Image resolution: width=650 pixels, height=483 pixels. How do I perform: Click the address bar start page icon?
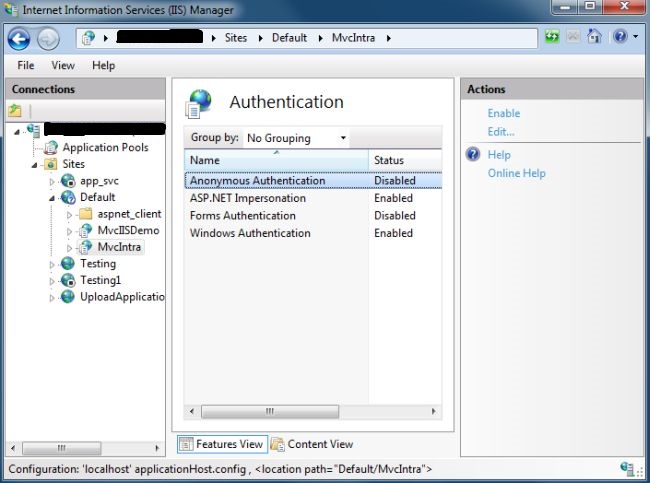88,38
